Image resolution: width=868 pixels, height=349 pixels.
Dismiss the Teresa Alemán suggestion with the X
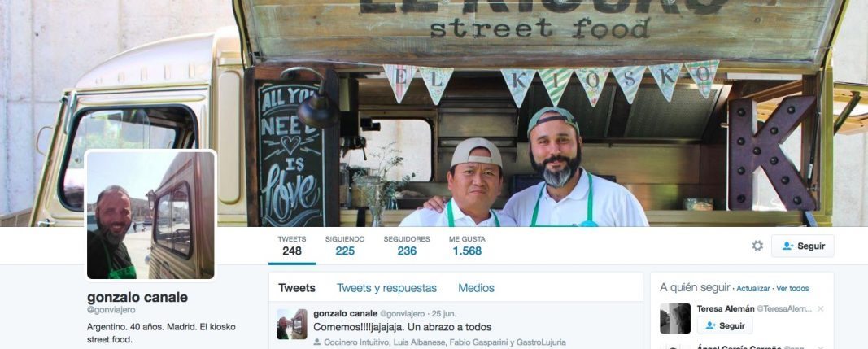click(820, 308)
